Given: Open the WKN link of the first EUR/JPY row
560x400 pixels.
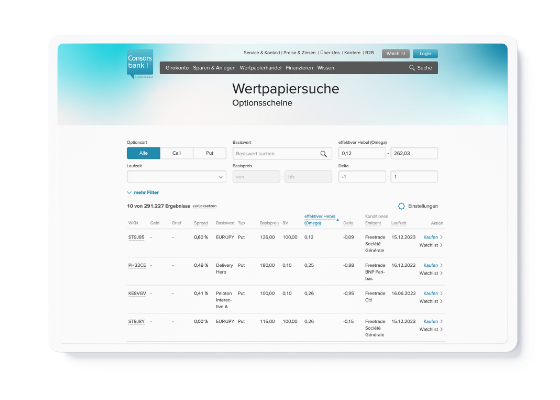Looking at the screenshot, I should click(136, 237).
